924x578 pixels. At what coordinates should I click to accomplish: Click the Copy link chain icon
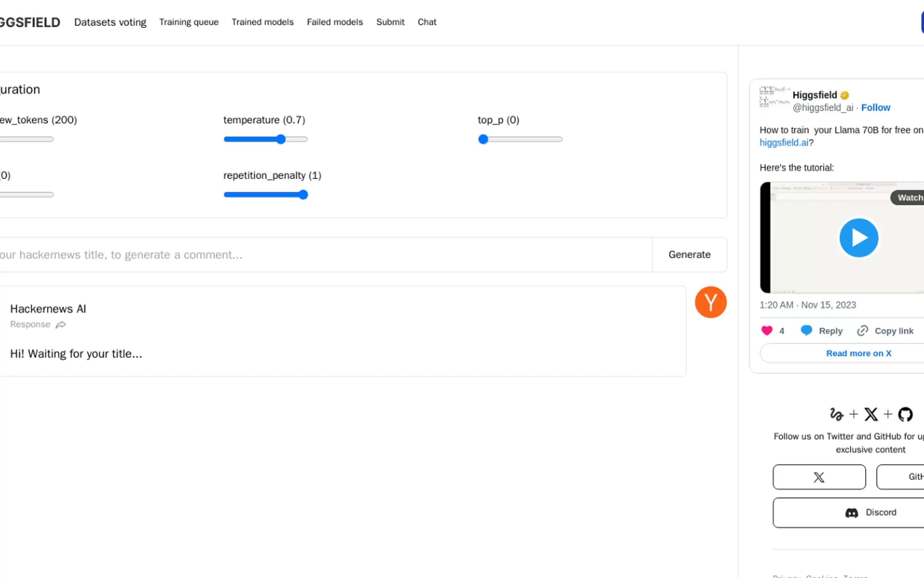[x=862, y=330]
